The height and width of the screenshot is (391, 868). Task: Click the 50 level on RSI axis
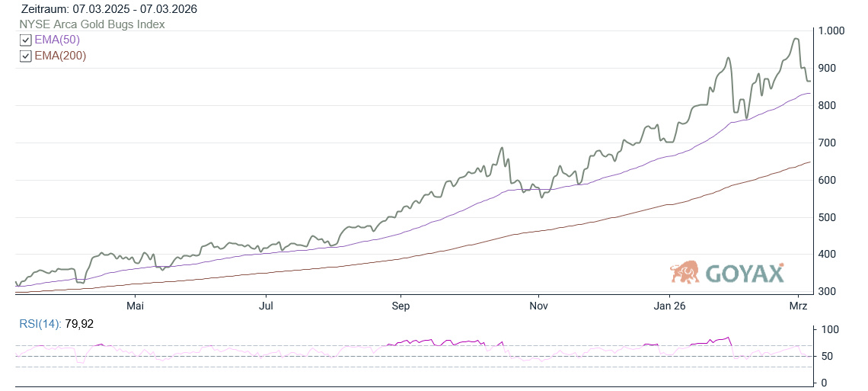click(x=826, y=357)
